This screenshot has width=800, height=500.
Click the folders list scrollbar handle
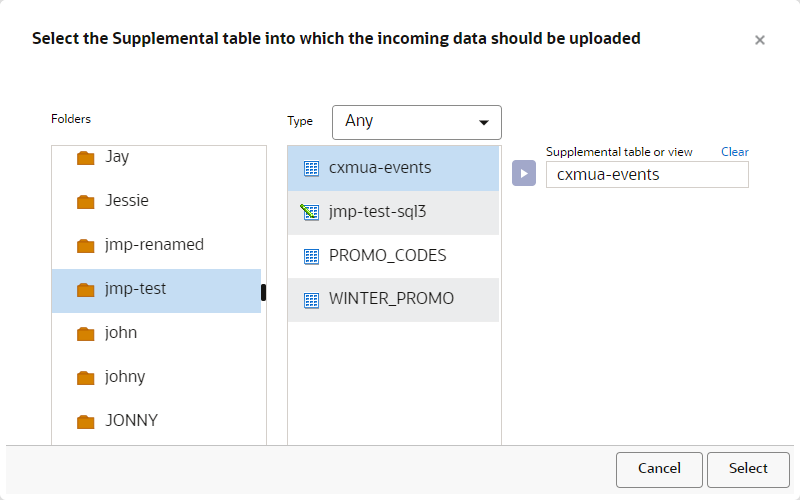(x=264, y=292)
